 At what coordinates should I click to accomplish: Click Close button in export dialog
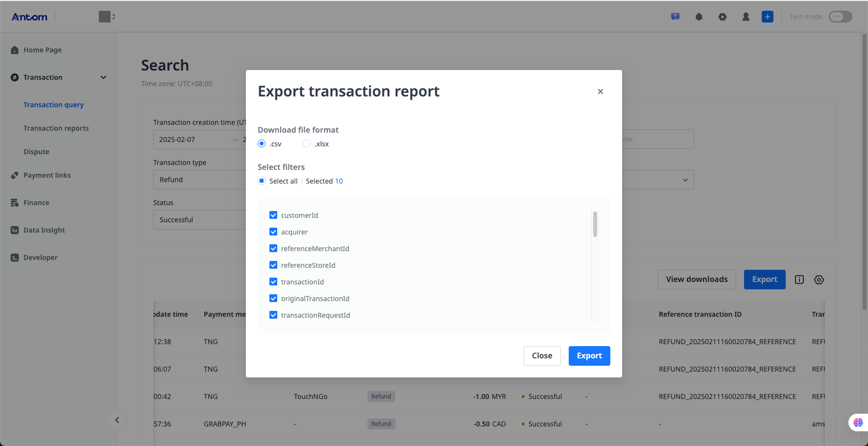coord(542,356)
